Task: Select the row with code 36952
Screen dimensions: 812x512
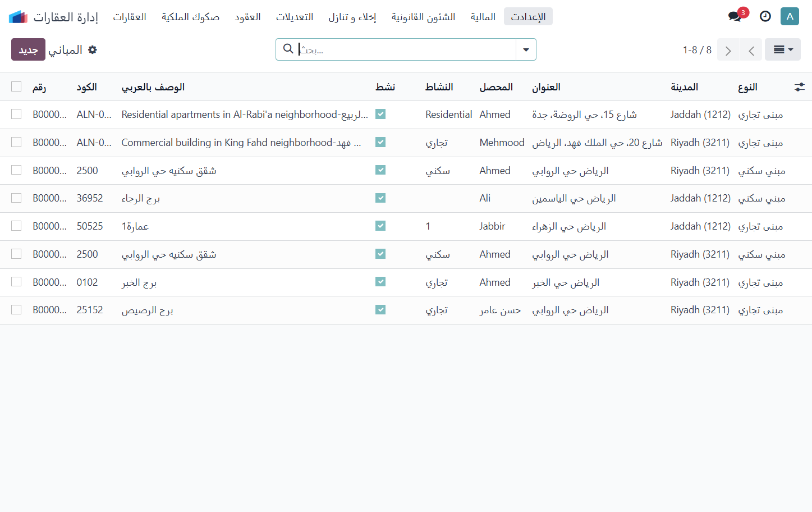Action: coord(16,198)
